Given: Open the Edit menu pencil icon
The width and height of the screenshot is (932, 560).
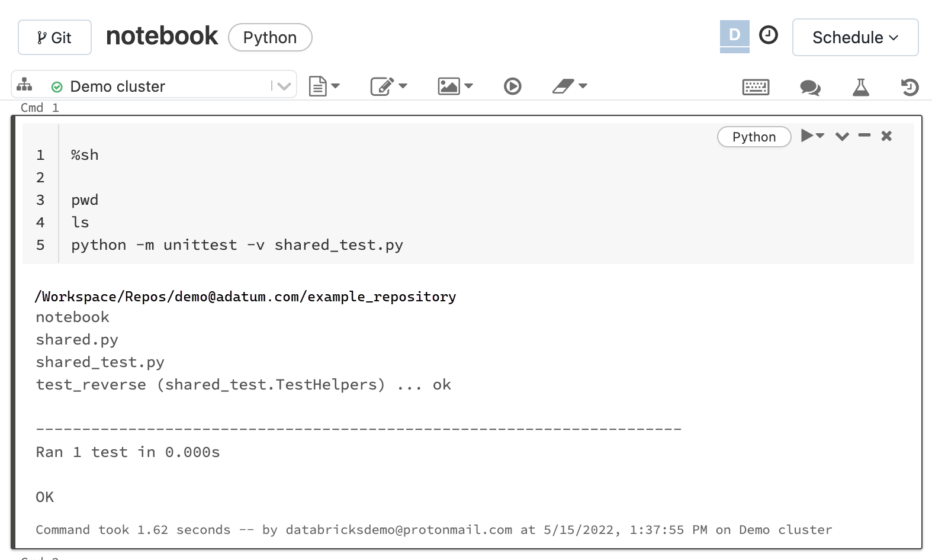Looking at the screenshot, I should (388, 86).
